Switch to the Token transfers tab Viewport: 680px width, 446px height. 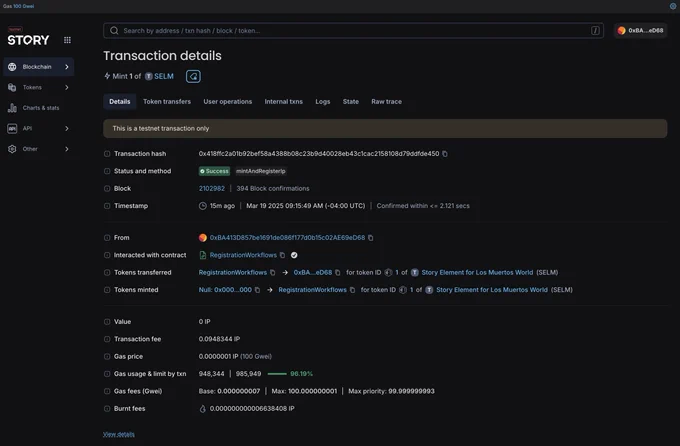(x=167, y=102)
